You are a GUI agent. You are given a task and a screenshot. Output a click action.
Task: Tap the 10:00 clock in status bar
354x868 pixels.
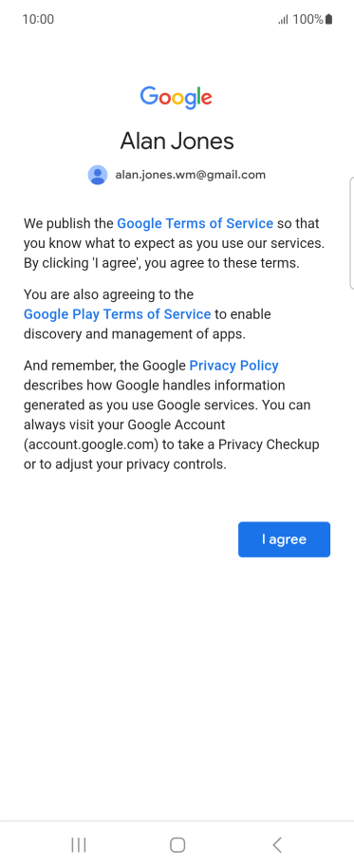point(38,19)
